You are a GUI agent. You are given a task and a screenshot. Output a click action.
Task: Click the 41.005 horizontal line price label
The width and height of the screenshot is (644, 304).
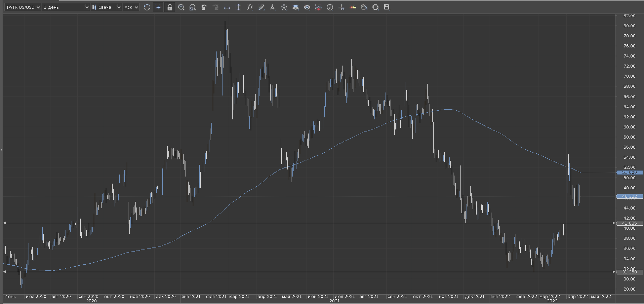[630, 223]
